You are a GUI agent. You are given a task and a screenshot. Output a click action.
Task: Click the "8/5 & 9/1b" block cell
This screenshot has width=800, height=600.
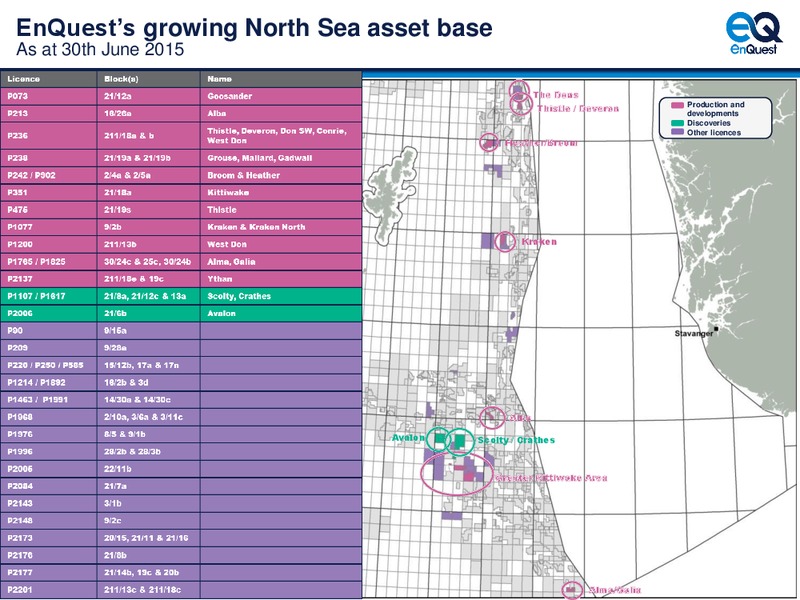pos(148,434)
